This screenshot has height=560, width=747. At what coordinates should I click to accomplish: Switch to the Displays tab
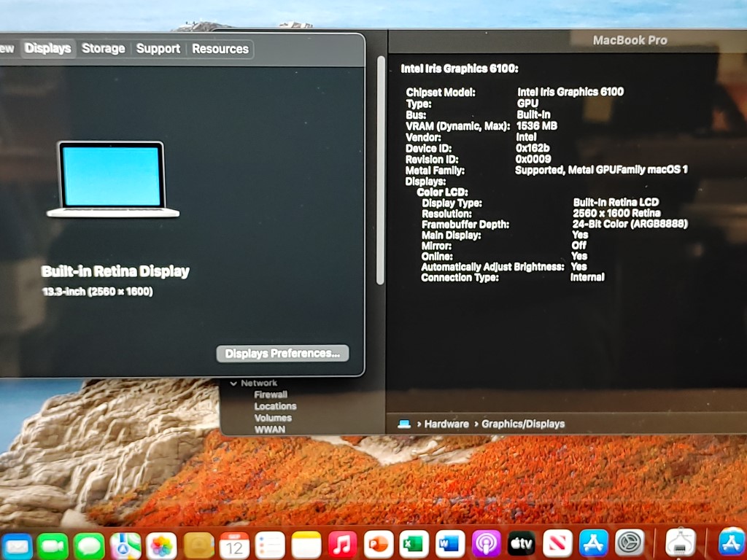47,49
